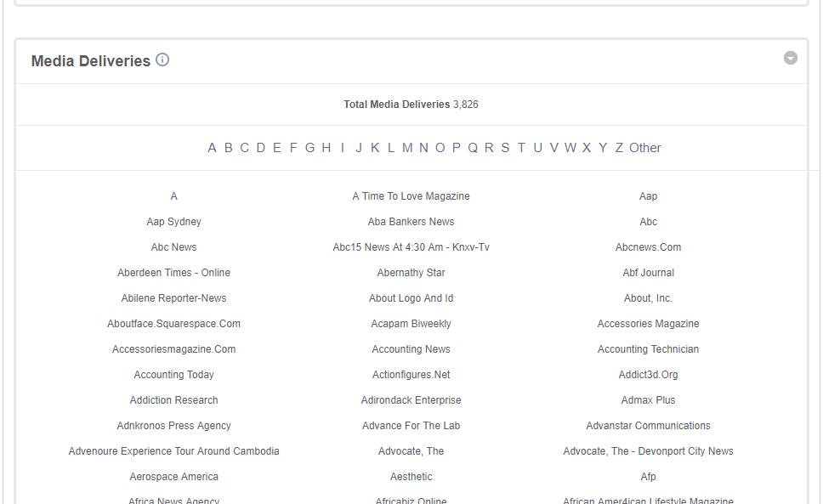
Task: Jump to letter Y in the index
Action: [x=603, y=148]
